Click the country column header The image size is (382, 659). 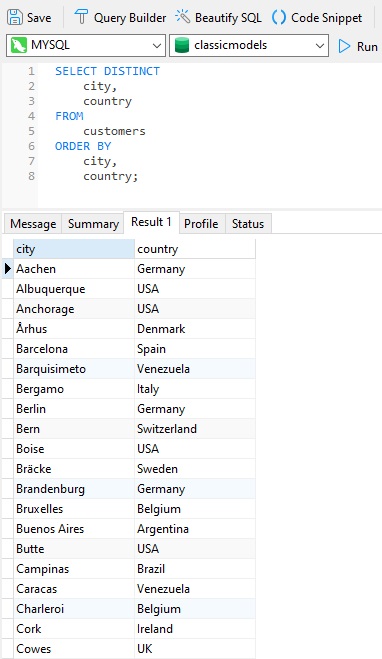[x=195, y=249]
